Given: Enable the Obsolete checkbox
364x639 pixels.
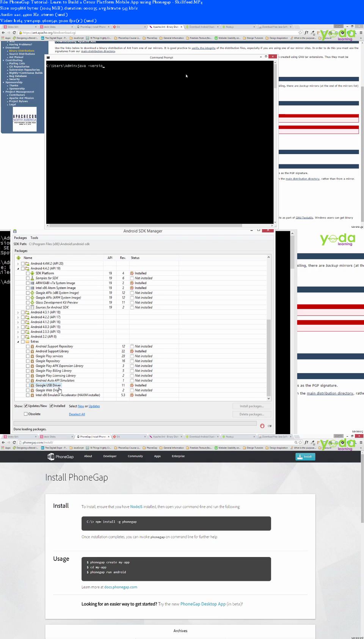Looking at the screenshot, I should [x=26, y=414].
